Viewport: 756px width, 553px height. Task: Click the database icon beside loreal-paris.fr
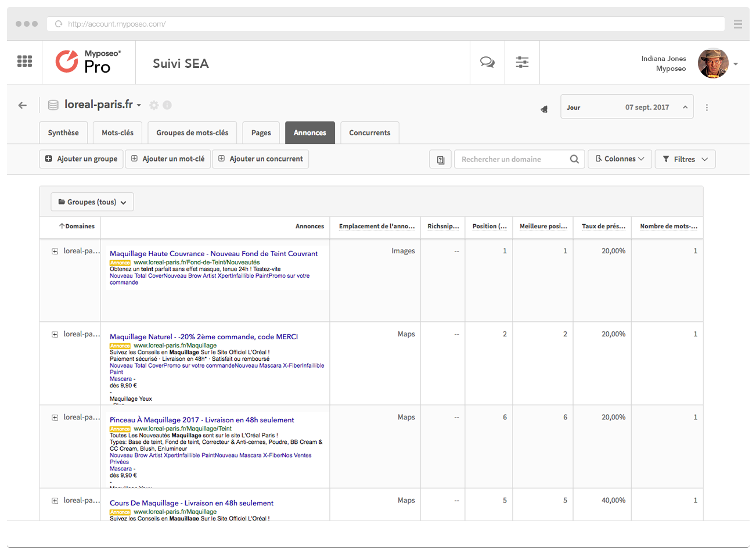[53, 105]
